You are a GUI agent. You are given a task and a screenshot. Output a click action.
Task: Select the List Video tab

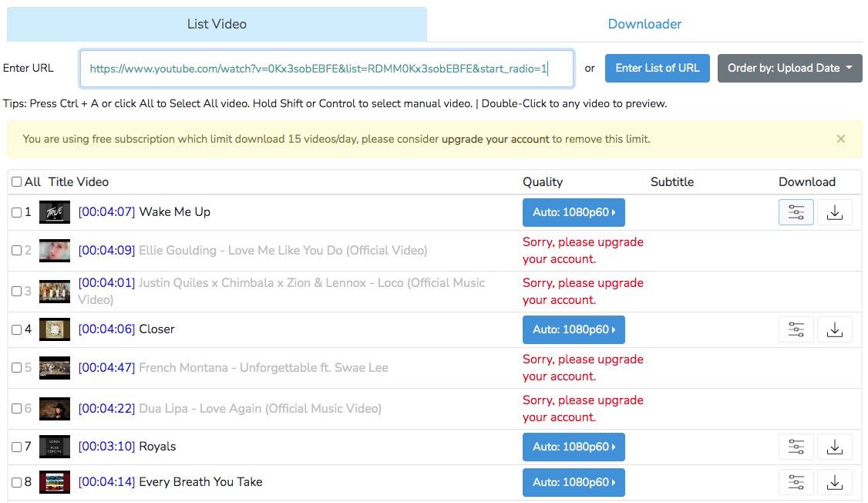coord(217,24)
